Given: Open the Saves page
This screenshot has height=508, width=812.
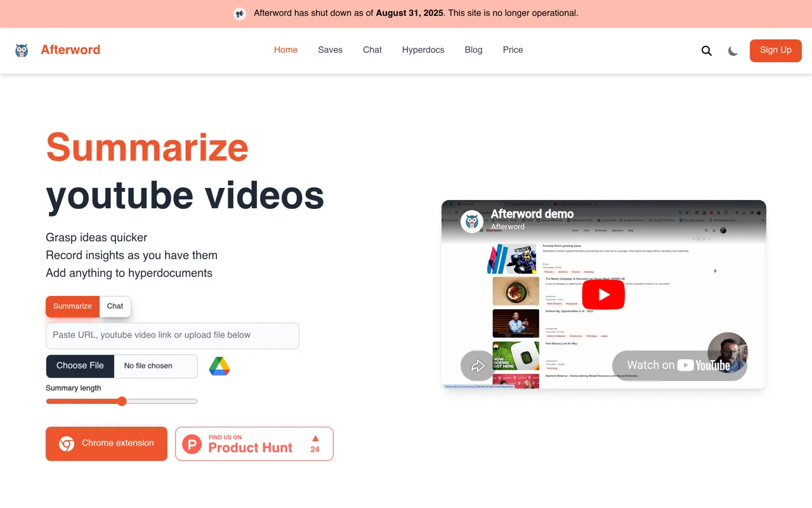Looking at the screenshot, I should pos(331,50).
